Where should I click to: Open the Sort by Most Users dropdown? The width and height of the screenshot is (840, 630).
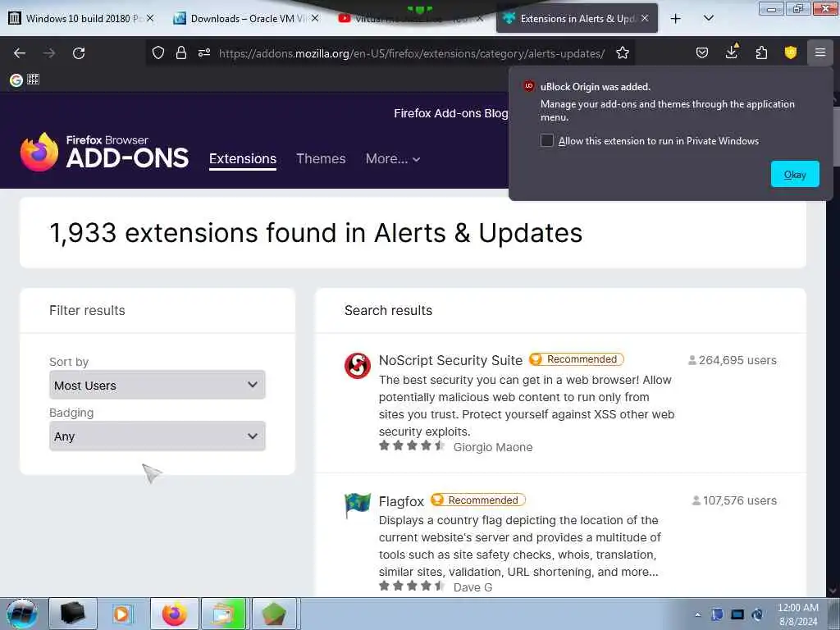coord(157,385)
